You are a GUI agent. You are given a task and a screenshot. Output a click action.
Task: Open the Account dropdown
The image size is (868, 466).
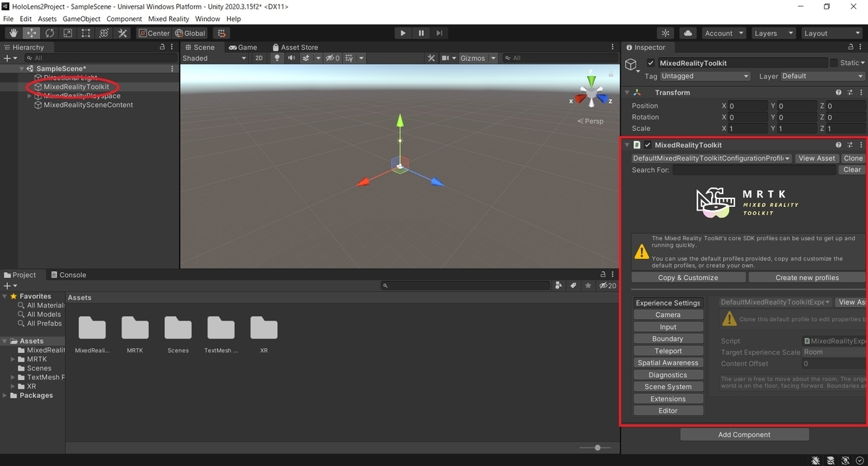point(723,33)
